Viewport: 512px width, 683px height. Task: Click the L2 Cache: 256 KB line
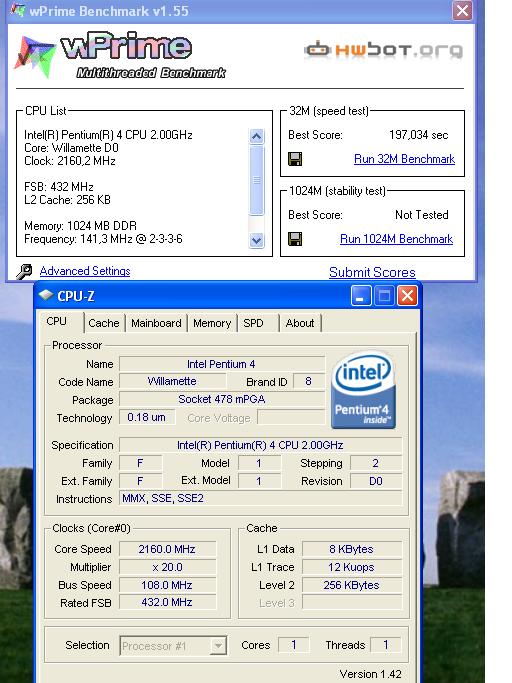(x=67, y=200)
